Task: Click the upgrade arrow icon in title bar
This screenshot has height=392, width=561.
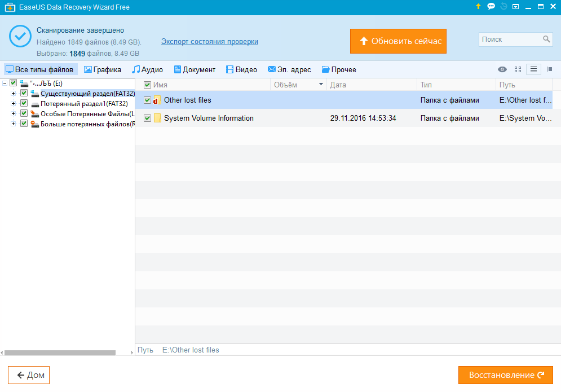Action: click(x=478, y=6)
